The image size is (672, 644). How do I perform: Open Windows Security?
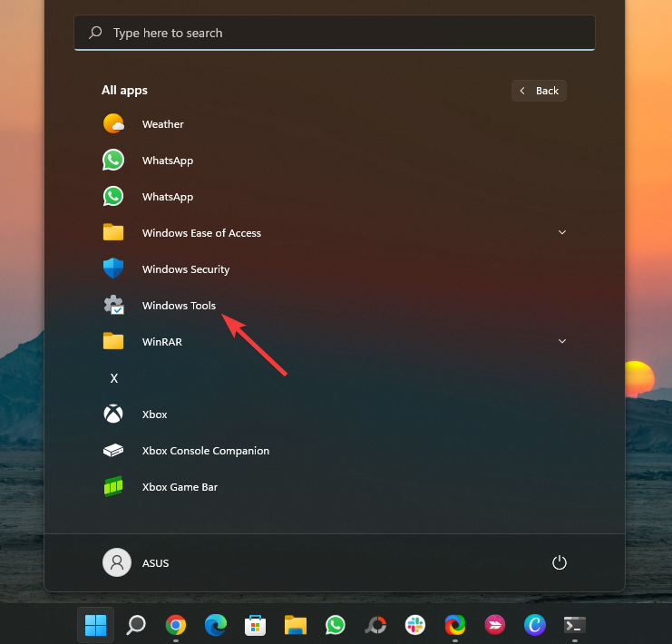[x=335, y=269]
